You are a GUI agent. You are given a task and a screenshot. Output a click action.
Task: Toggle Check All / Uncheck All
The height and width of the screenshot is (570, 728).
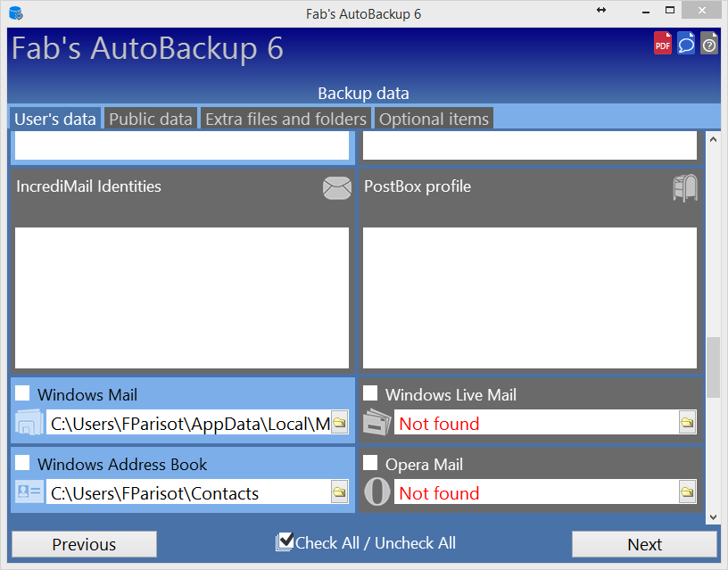[x=366, y=542]
